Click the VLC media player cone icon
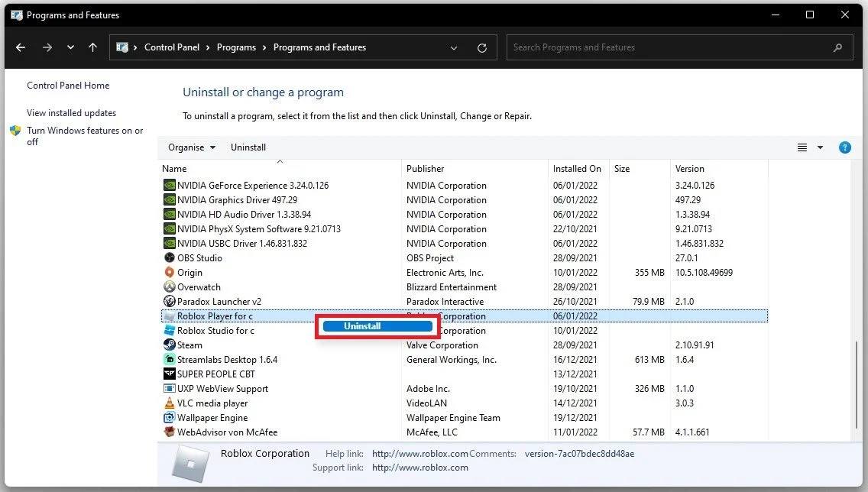Image resolution: width=868 pixels, height=492 pixels. coord(170,403)
